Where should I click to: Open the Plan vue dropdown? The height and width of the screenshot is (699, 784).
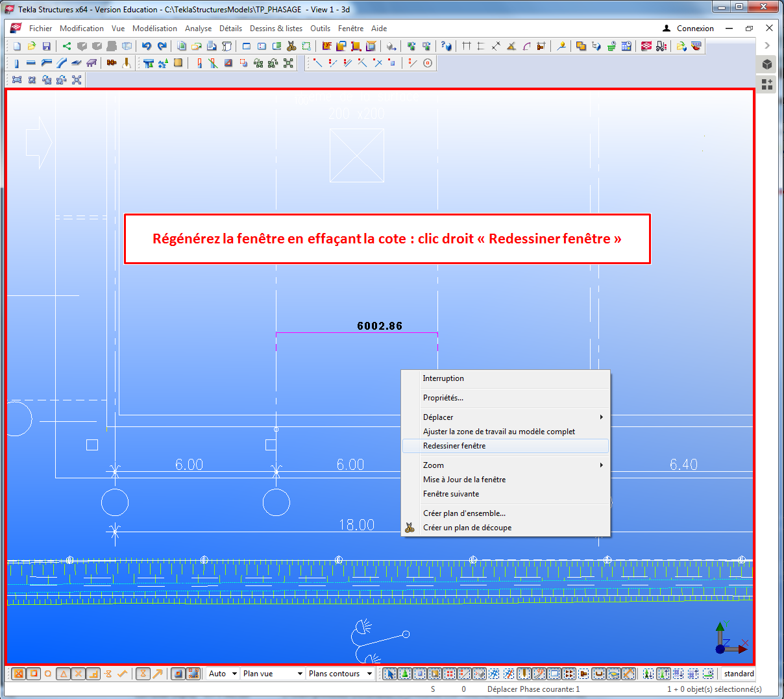pos(273,674)
